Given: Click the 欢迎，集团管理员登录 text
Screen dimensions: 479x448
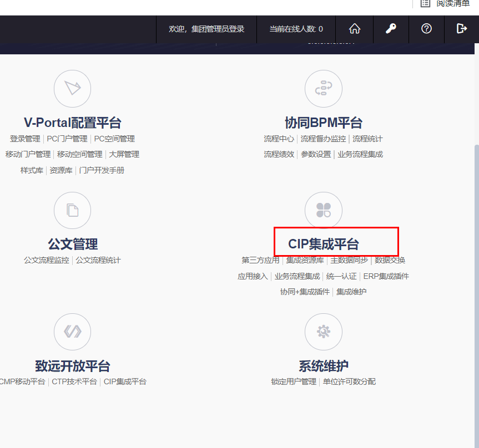Looking at the screenshot, I should click(x=206, y=29).
